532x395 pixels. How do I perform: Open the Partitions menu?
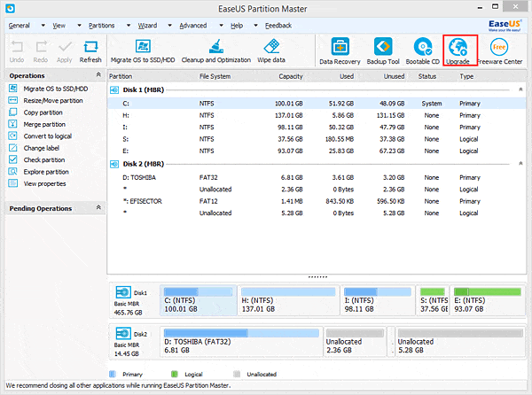101,26
